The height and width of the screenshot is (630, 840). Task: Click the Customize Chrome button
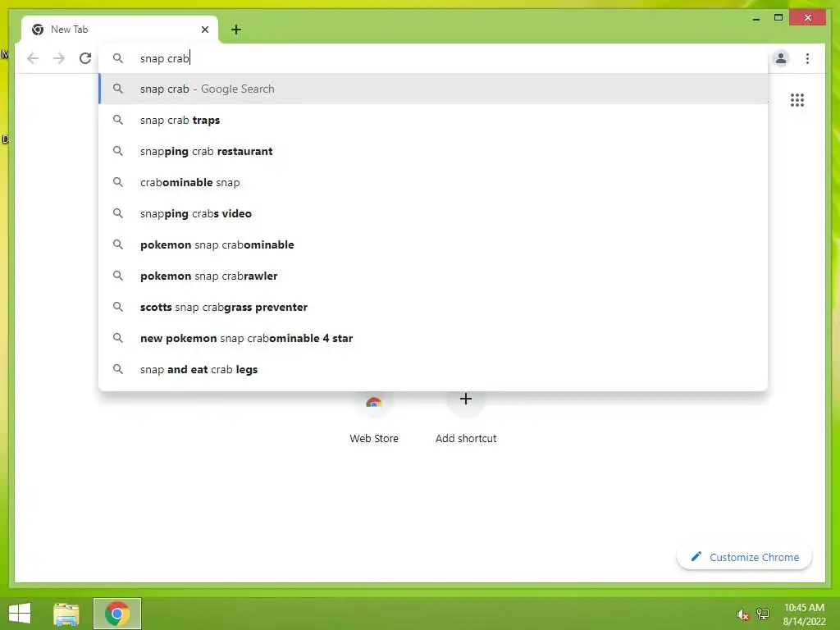point(744,557)
